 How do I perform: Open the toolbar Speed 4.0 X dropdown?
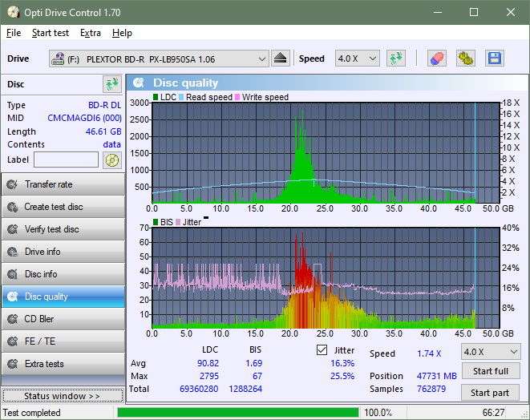(x=358, y=59)
